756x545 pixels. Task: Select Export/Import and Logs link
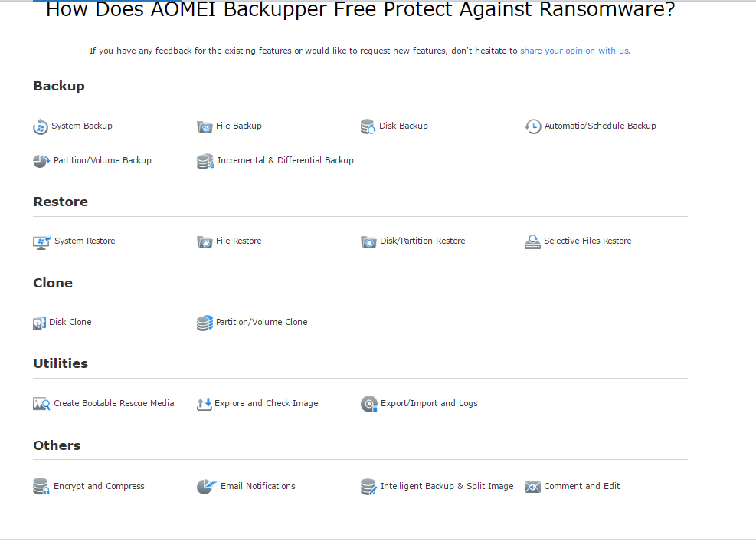[x=429, y=403]
